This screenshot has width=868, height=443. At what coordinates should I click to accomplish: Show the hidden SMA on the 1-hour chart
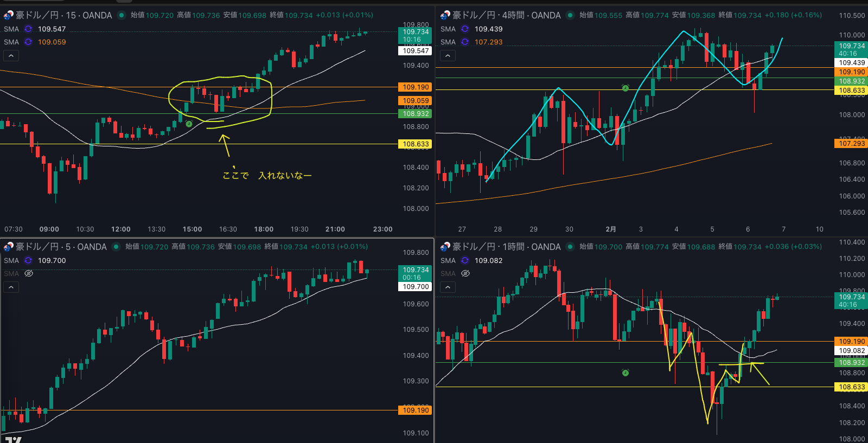(465, 274)
